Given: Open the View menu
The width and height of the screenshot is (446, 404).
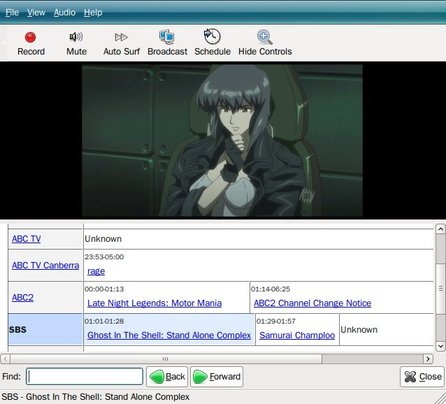Looking at the screenshot, I should [36, 13].
